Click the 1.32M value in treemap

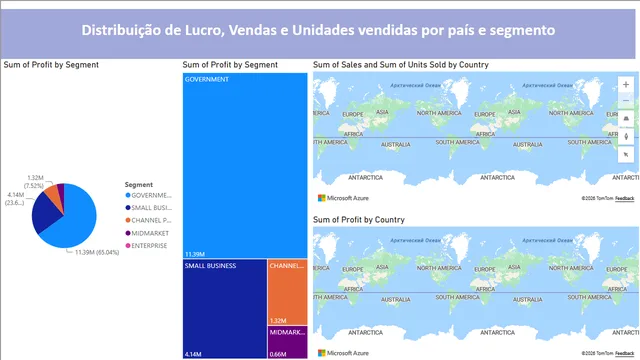(x=278, y=321)
